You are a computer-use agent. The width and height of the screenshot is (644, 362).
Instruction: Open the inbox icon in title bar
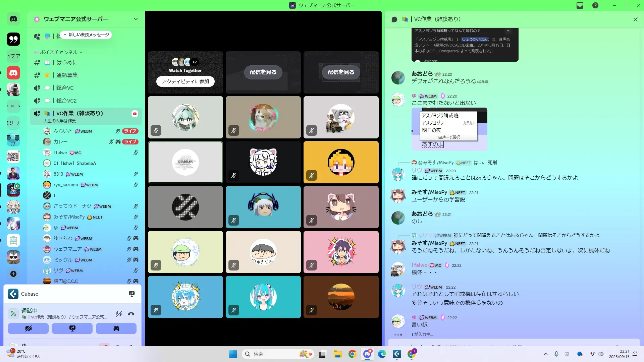coord(580,5)
